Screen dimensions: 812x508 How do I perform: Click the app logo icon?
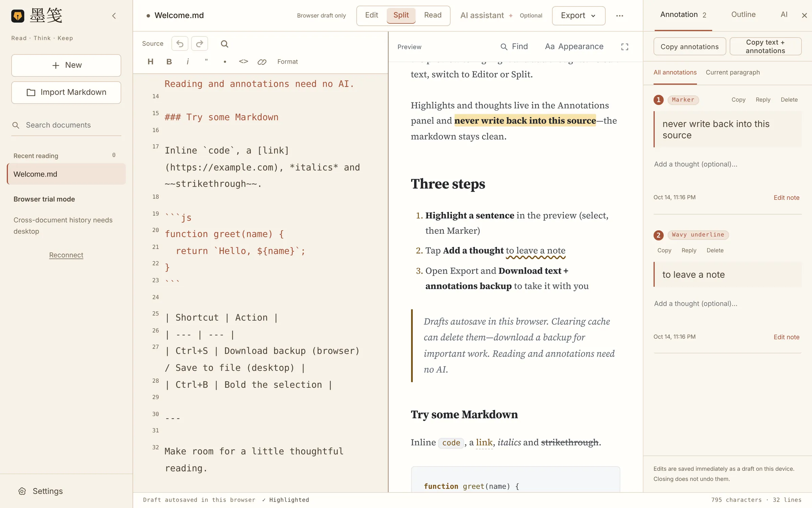18,16
